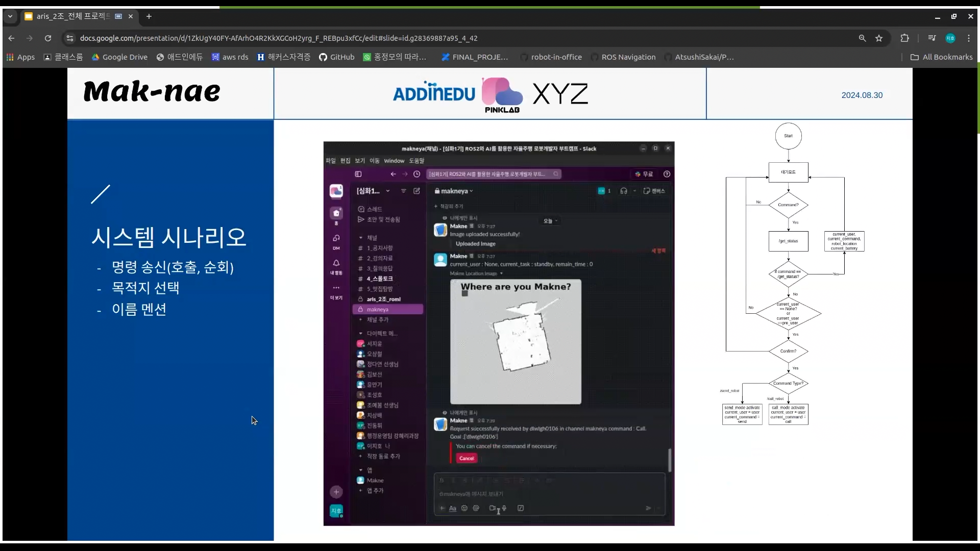Click the Slack chat vertical scrollbar
Screen dimensions: 980x551
pyautogui.click(x=669, y=460)
